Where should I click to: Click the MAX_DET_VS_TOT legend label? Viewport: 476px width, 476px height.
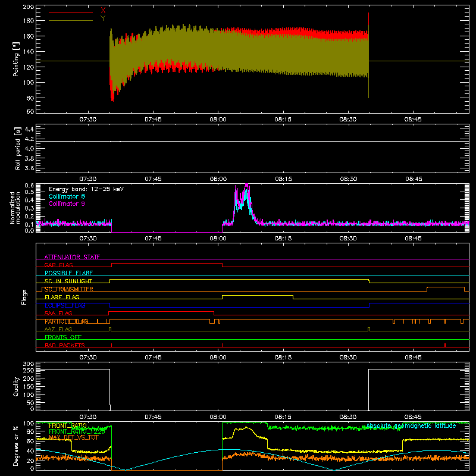coord(73,437)
